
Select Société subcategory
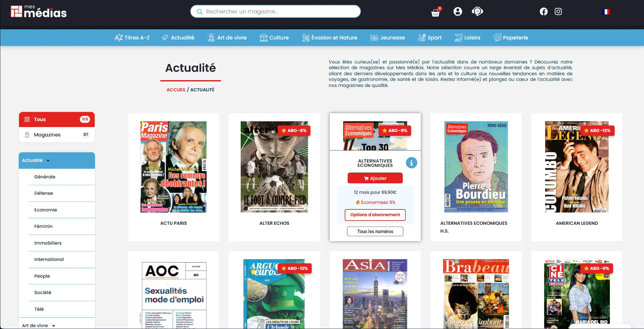[x=62, y=293]
